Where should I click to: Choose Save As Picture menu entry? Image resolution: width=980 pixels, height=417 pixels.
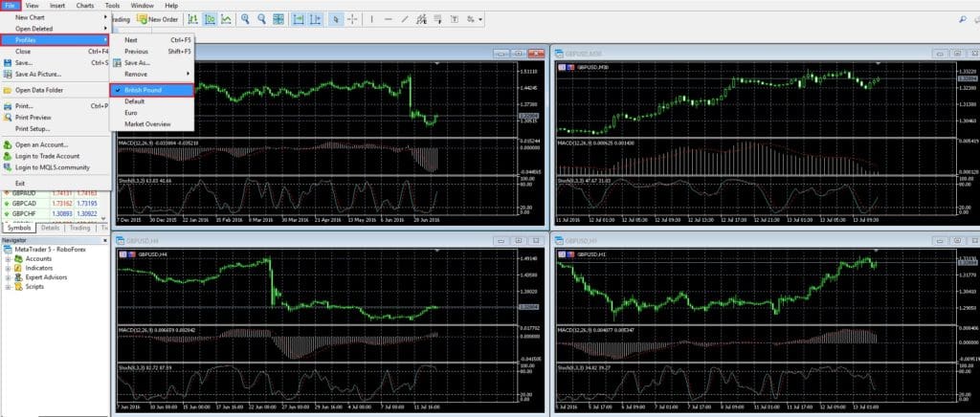56,74
